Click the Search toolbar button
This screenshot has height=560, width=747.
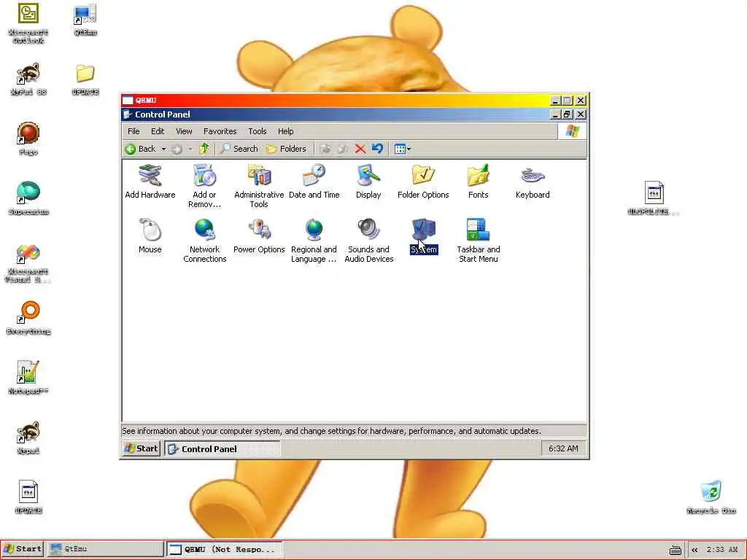pyautogui.click(x=239, y=149)
